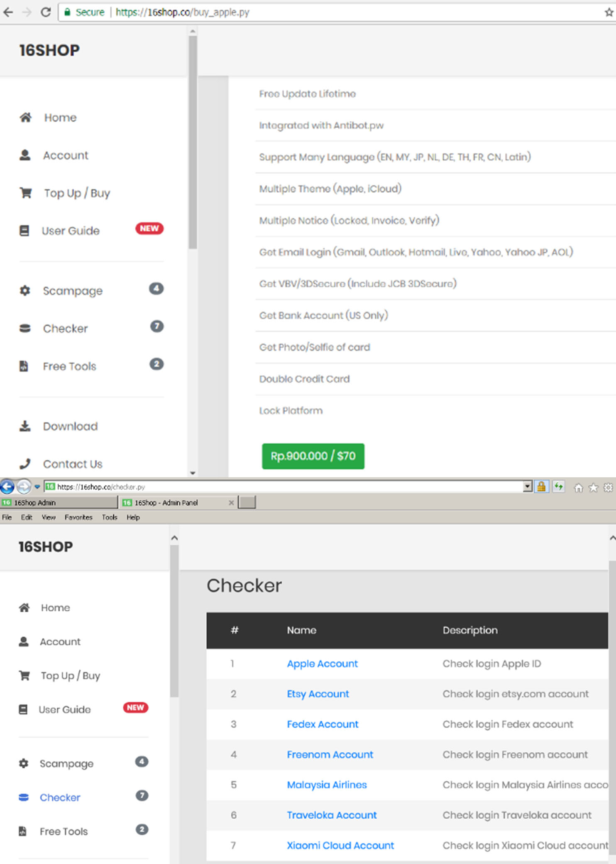Image resolution: width=616 pixels, height=864 pixels.
Task: Open the Favorites menu
Action: [78, 517]
